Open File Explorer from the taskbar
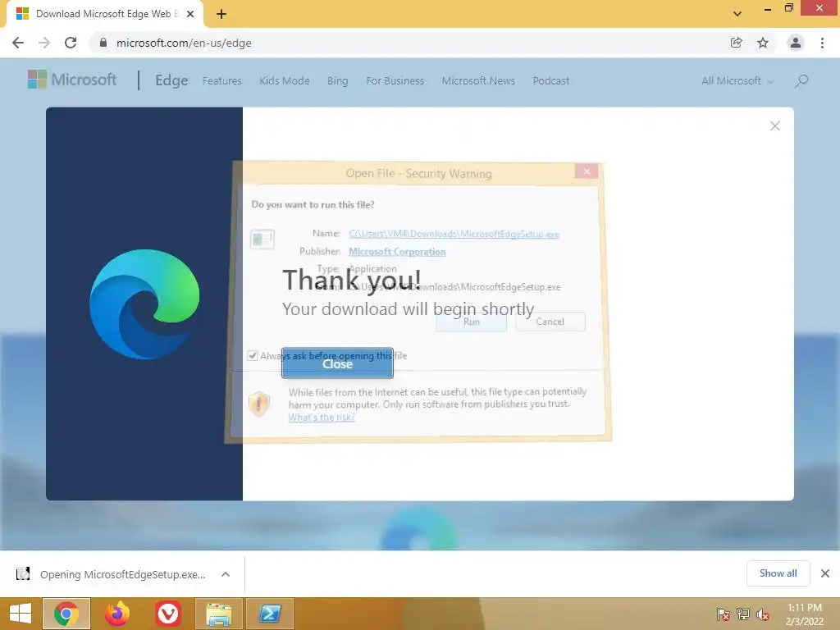This screenshot has height=630, width=840. coord(218,614)
